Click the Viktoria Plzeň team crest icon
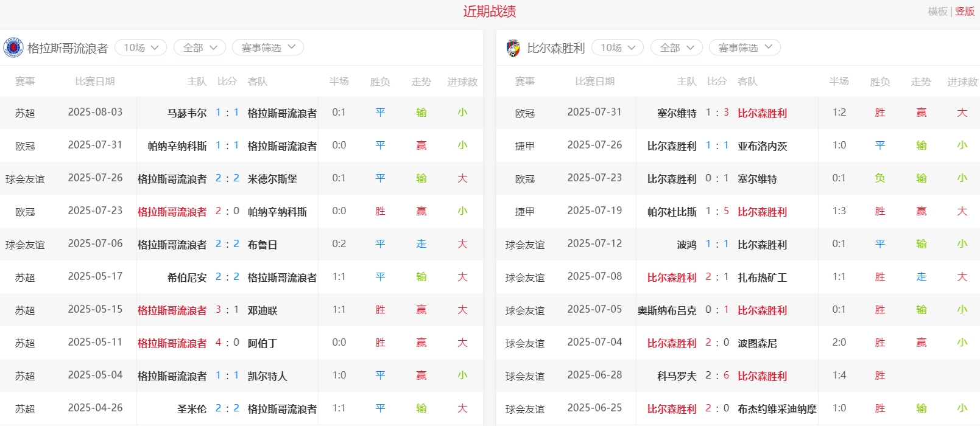Image resolution: width=980 pixels, height=426 pixels. 513,48
